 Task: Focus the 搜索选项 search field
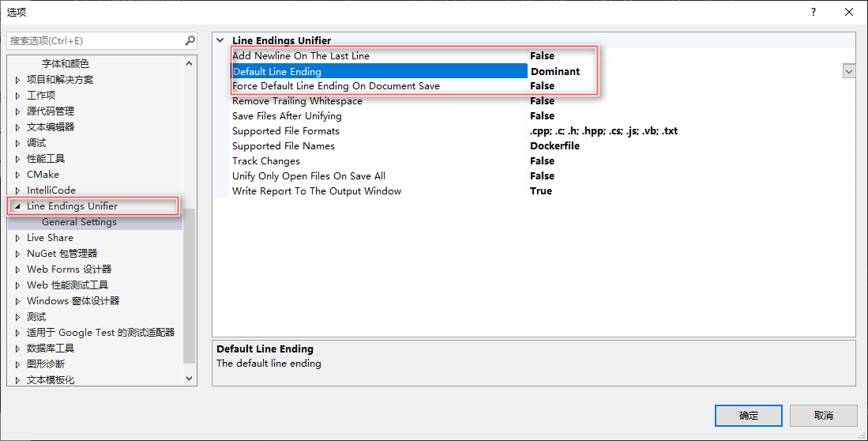pyautogui.click(x=96, y=40)
